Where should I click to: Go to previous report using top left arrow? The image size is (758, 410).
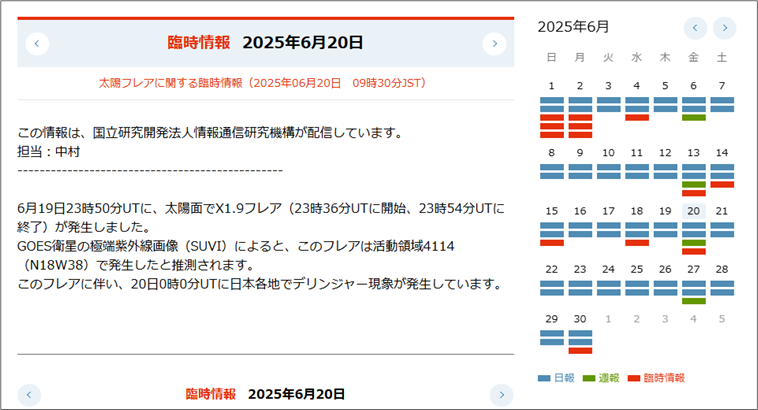tap(37, 43)
